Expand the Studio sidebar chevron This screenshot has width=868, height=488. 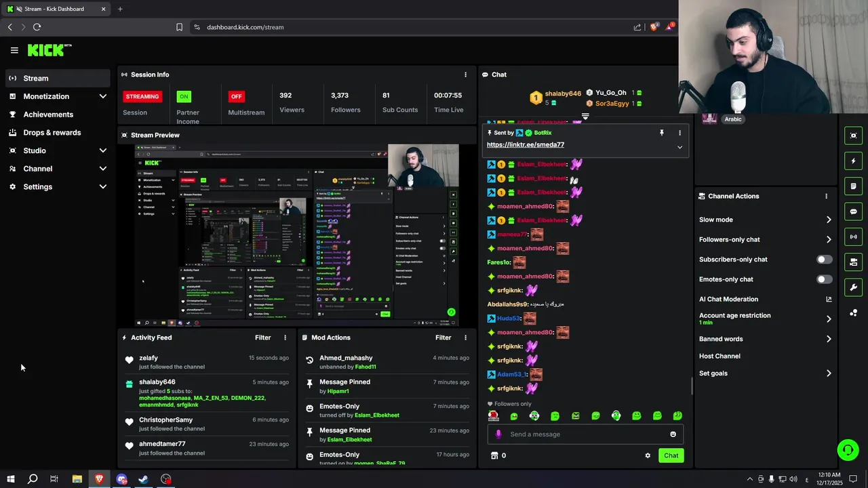click(103, 150)
